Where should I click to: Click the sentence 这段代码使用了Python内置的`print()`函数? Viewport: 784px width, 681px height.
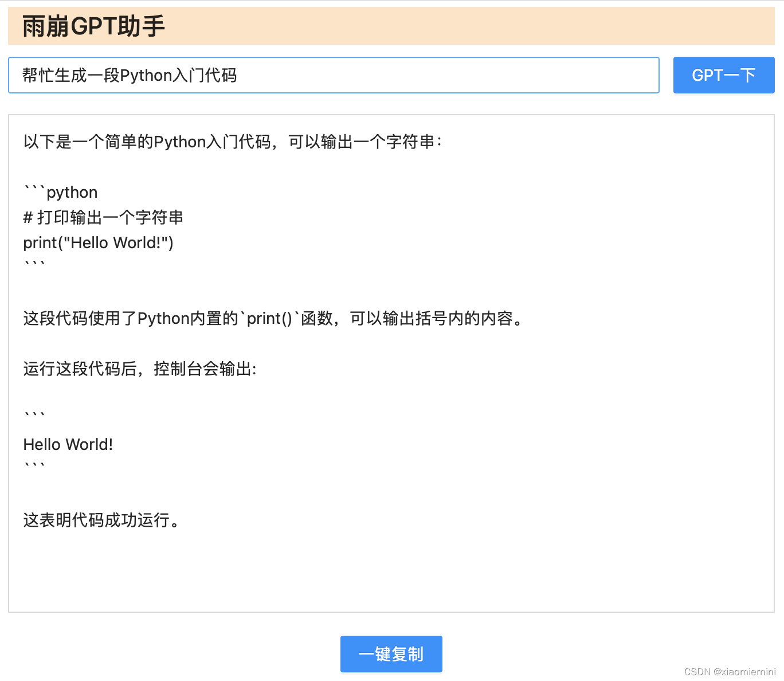click(x=274, y=318)
